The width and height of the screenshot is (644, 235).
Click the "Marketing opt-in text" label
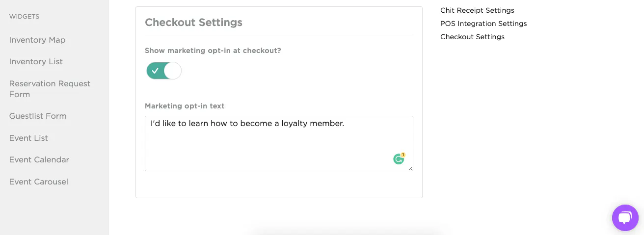pos(185,106)
